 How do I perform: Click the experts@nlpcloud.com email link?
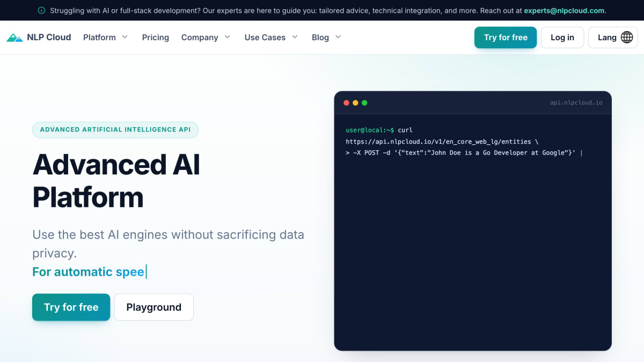565,10
